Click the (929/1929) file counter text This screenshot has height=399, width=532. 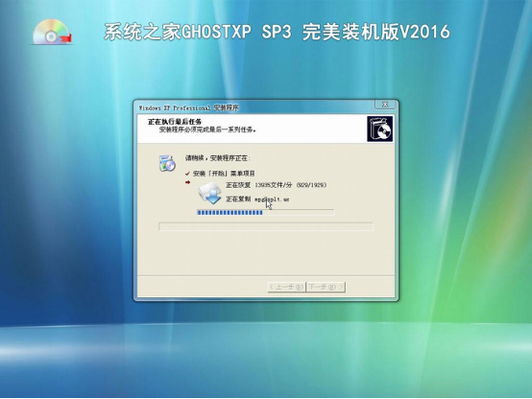pyautogui.click(x=311, y=185)
